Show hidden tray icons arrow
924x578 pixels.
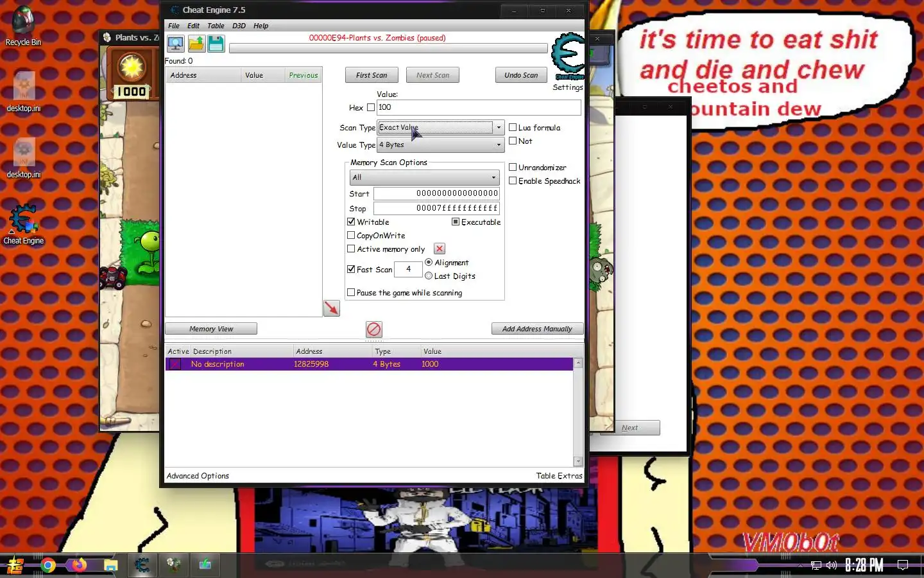(x=800, y=566)
